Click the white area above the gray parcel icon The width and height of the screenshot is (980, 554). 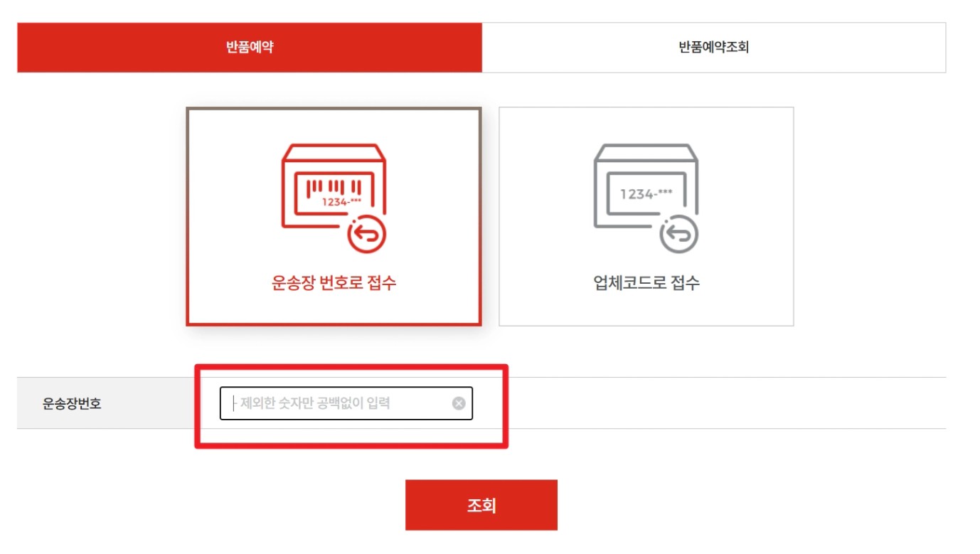point(646,126)
